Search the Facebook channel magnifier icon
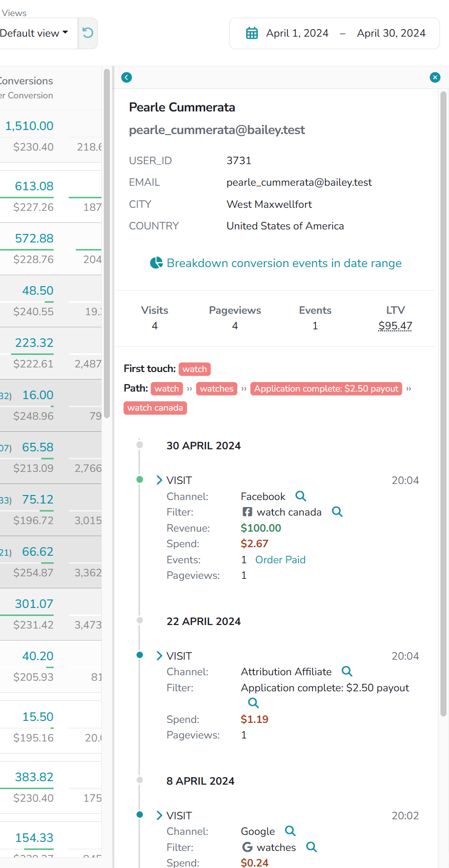449x868 pixels. [x=301, y=496]
